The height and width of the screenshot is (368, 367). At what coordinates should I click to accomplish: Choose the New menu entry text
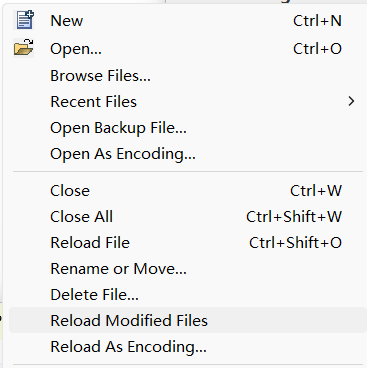click(67, 21)
